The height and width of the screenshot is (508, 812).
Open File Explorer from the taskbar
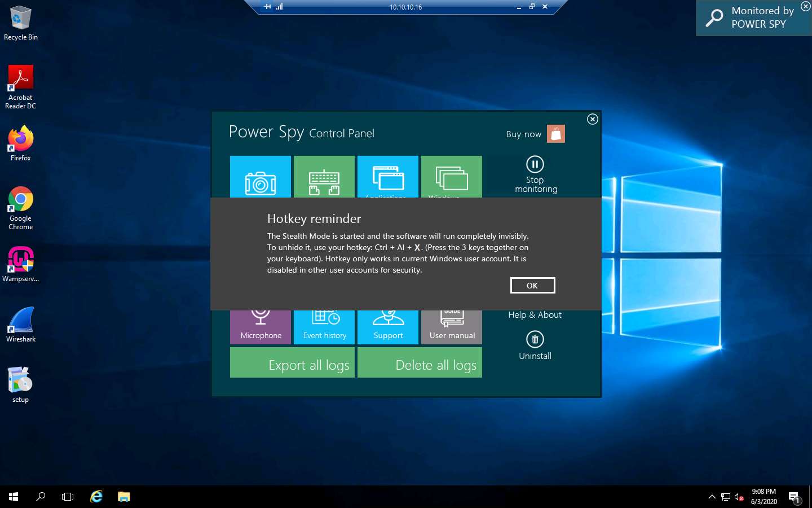click(123, 497)
